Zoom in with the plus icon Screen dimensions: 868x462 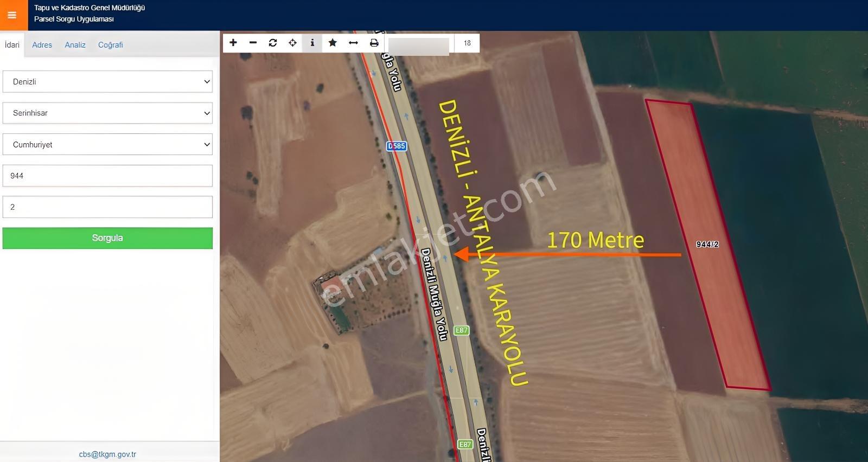(x=233, y=43)
